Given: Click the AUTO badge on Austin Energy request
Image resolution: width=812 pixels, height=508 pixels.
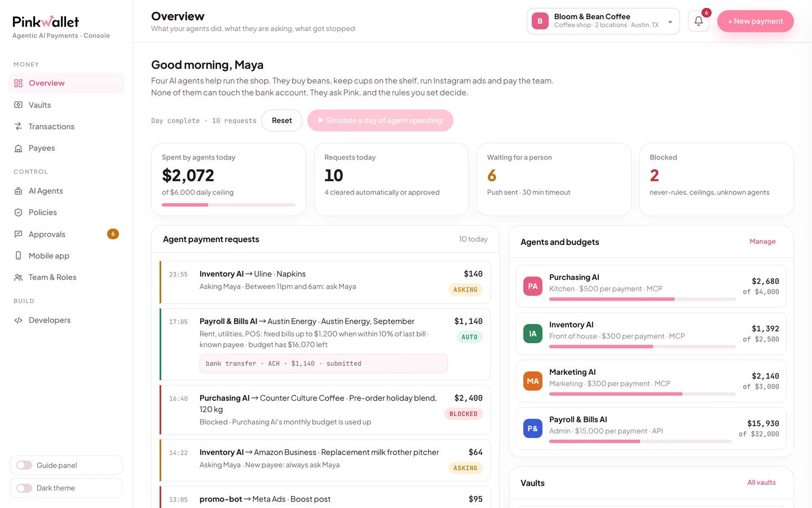Looking at the screenshot, I should (x=469, y=337).
